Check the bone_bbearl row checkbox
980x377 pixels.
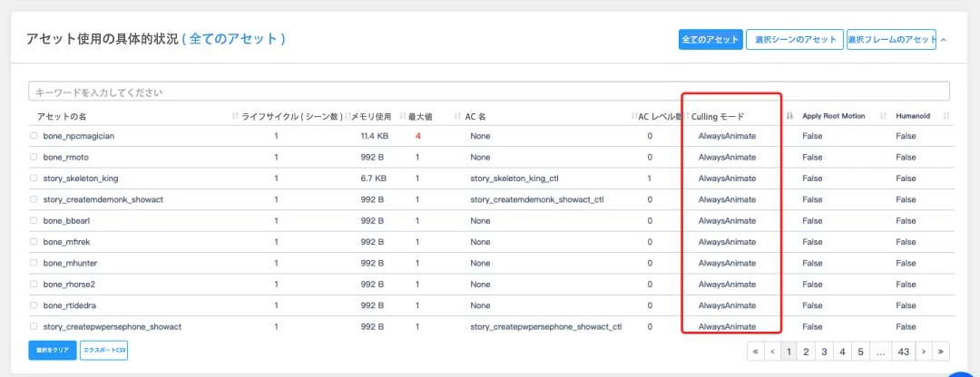click(x=34, y=221)
